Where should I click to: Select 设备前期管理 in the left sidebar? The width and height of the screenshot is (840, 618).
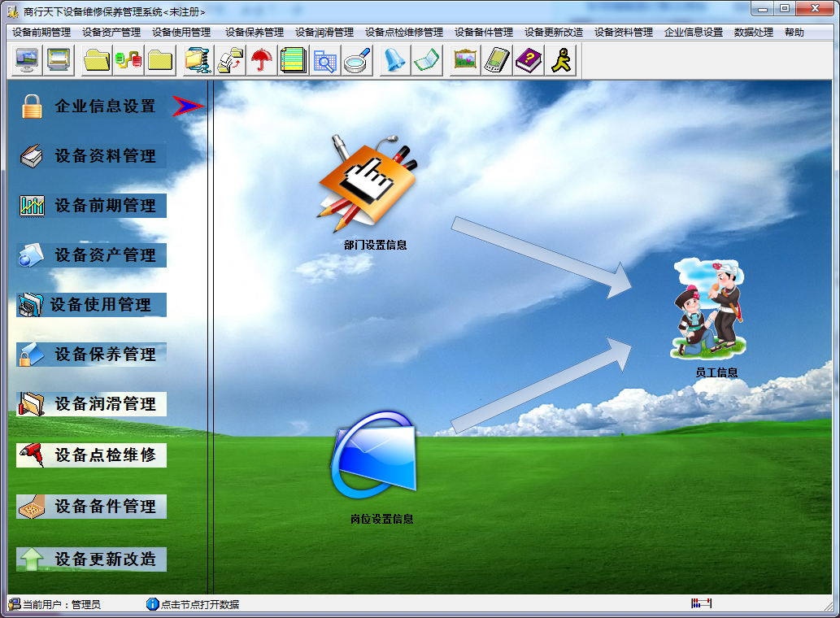tap(91, 206)
